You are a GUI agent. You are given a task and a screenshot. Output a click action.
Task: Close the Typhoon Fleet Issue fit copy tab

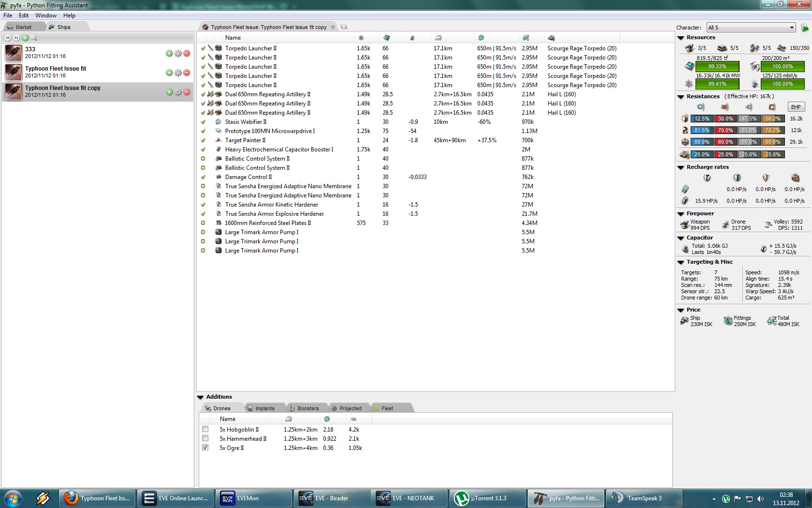[333, 27]
